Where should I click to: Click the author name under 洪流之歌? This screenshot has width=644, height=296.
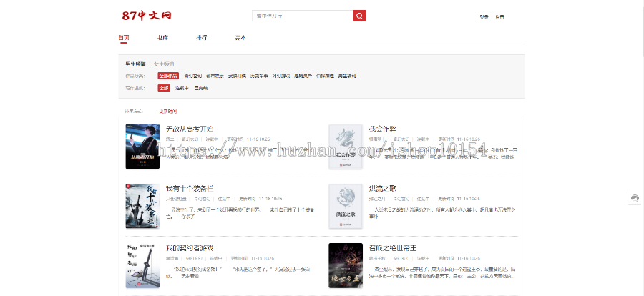(377, 199)
